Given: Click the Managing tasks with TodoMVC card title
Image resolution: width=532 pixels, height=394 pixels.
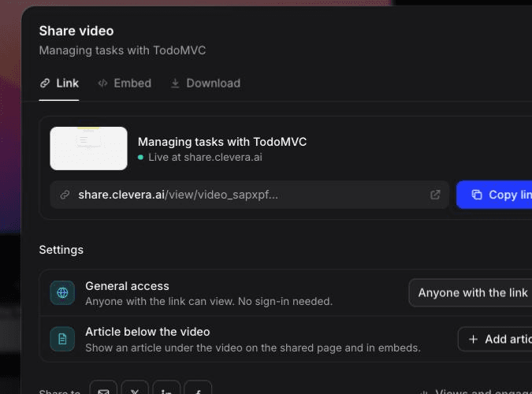Looking at the screenshot, I should click(222, 142).
